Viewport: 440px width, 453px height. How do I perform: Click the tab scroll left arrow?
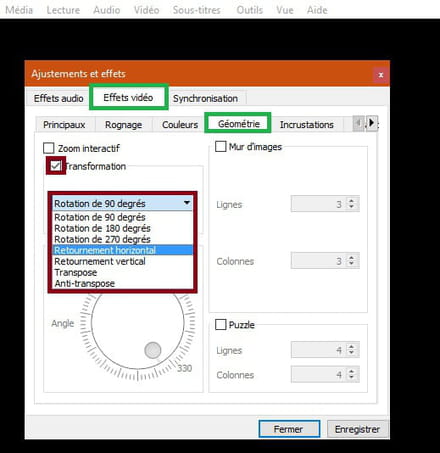tap(359, 123)
